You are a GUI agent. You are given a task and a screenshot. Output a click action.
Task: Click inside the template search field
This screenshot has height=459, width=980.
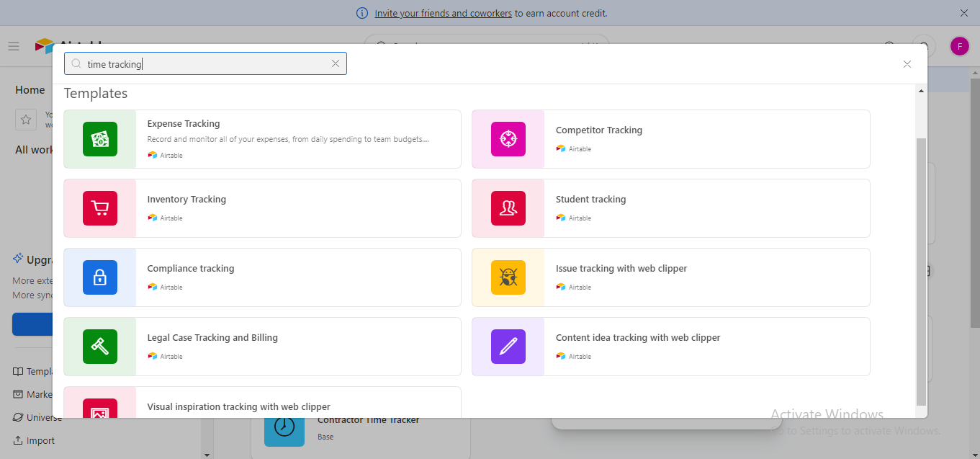[202, 63]
